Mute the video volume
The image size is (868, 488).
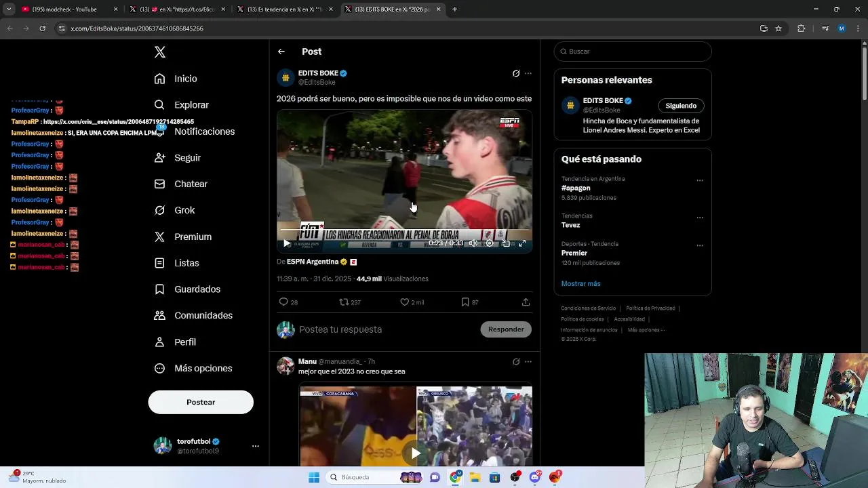(x=473, y=243)
